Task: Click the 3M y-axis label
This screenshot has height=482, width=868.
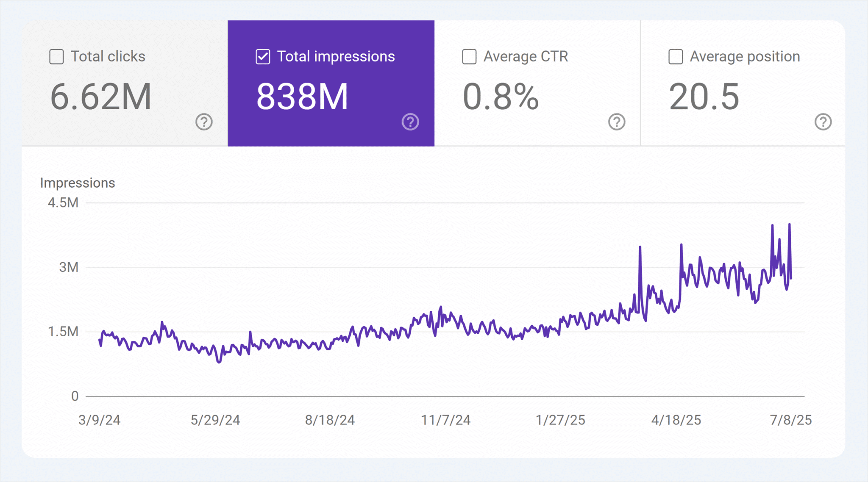Action: pos(69,267)
